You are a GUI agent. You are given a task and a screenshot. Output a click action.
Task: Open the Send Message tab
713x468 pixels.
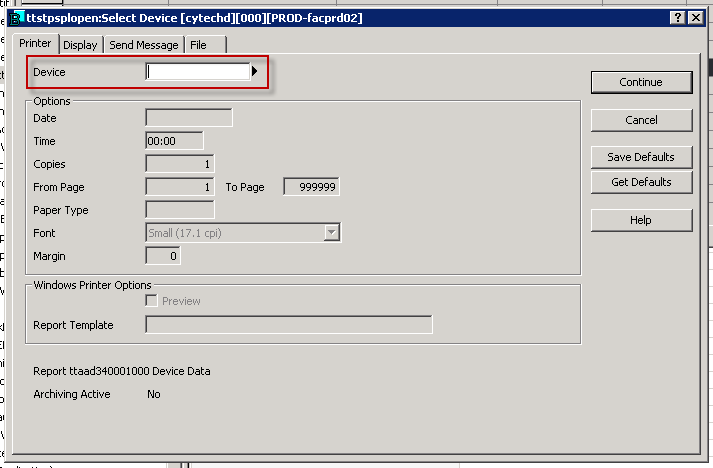[144, 45]
